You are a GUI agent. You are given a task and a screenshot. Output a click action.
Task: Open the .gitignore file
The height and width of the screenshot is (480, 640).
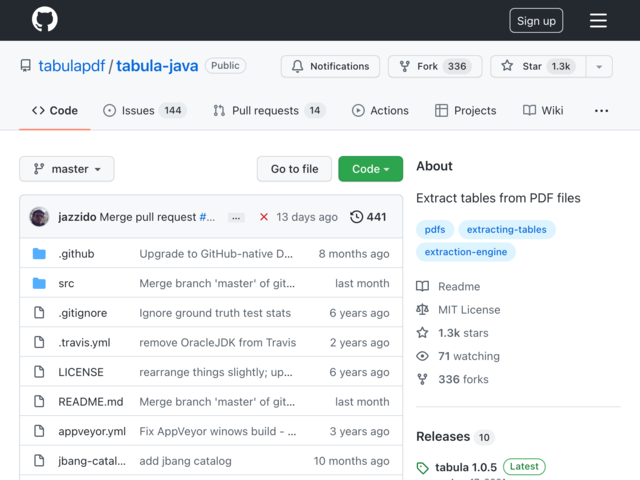coord(83,313)
